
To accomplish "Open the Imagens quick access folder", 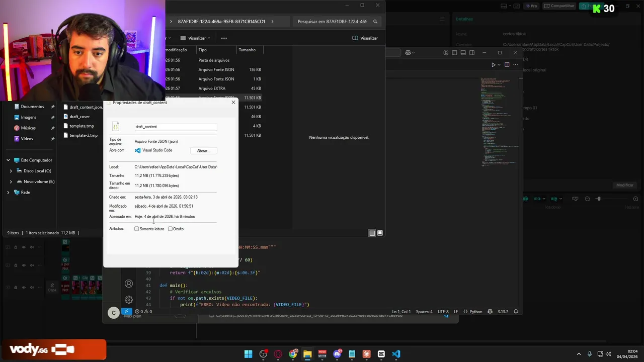I will tap(28, 117).
